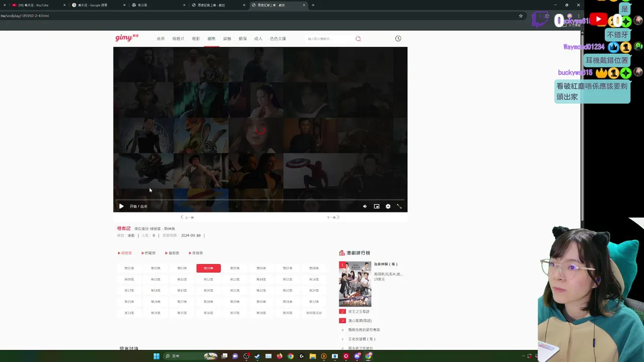The width and height of the screenshot is (644, 362).
Task: Enter fullscreen in the video player
Action: pos(399,206)
